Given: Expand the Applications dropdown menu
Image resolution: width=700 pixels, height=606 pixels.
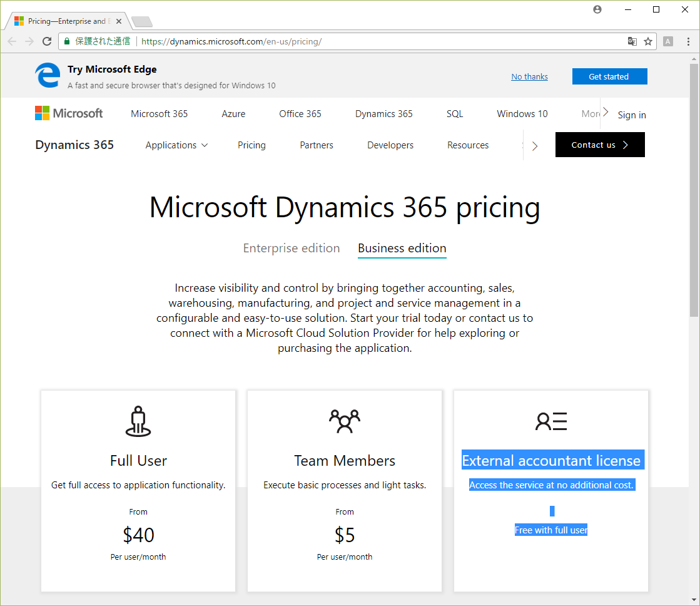Looking at the screenshot, I should (x=177, y=145).
